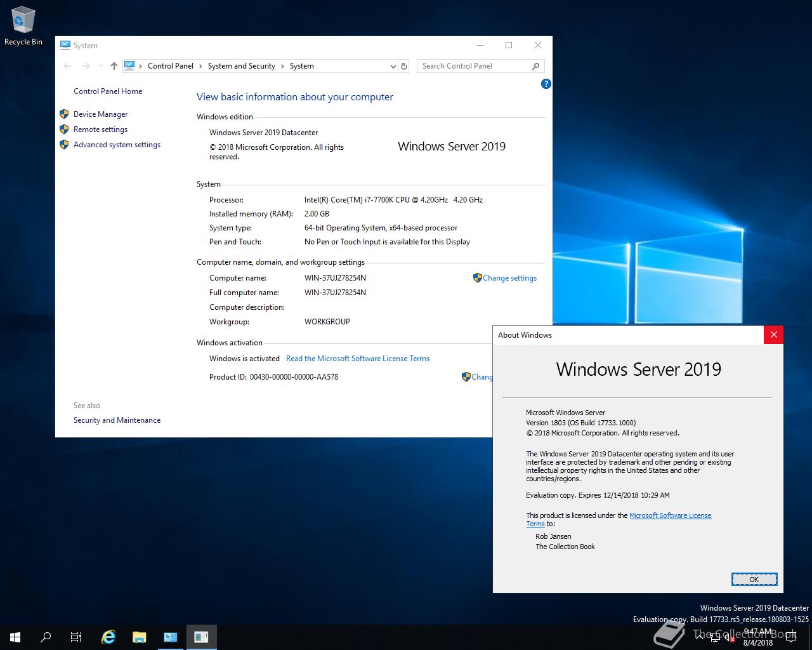Open Task View from taskbar
Screen dimensions: 812x650
coord(76,637)
